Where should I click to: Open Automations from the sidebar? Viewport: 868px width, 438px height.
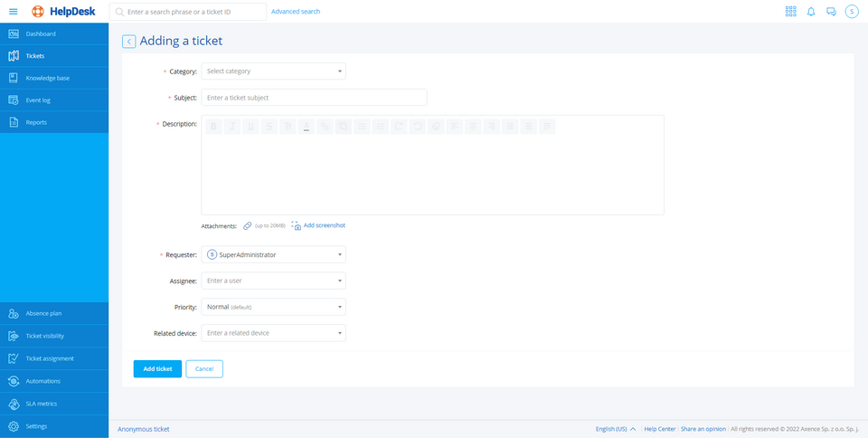click(43, 381)
